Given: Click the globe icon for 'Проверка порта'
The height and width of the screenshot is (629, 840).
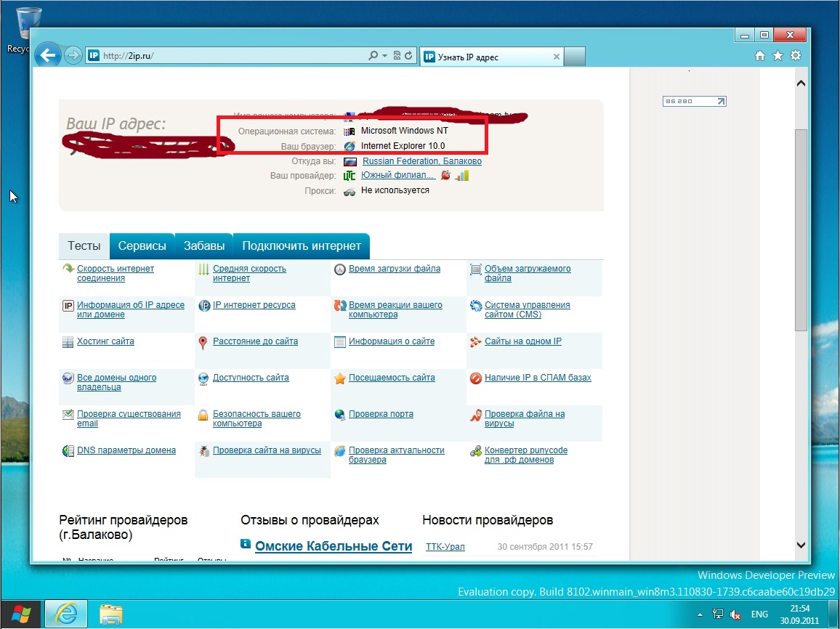Looking at the screenshot, I should point(340,414).
